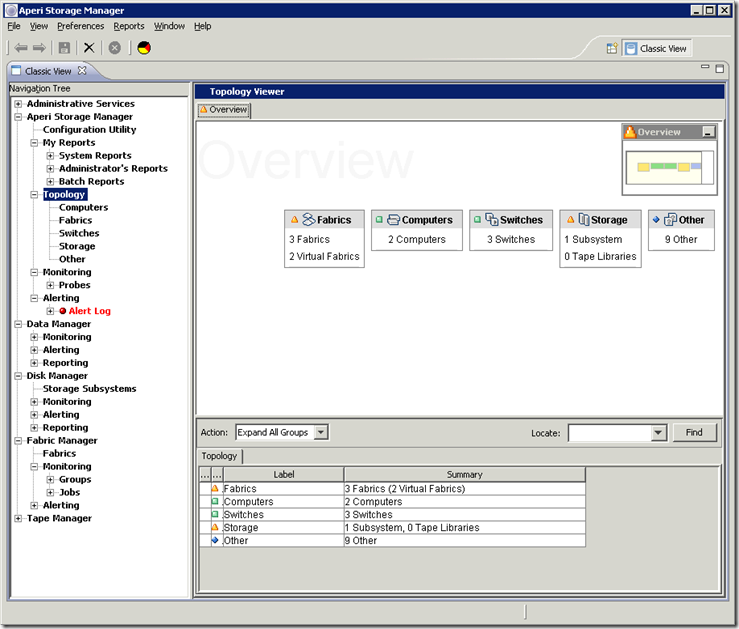Click the Storage group icon in topology
The width and height of the screenshot is (739, 629).
[584, 219]
